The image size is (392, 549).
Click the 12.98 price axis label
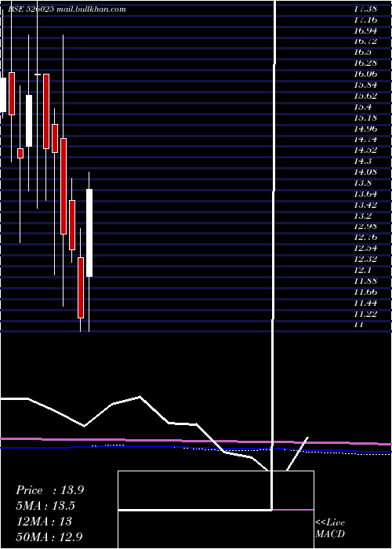(x=365, y=227)
